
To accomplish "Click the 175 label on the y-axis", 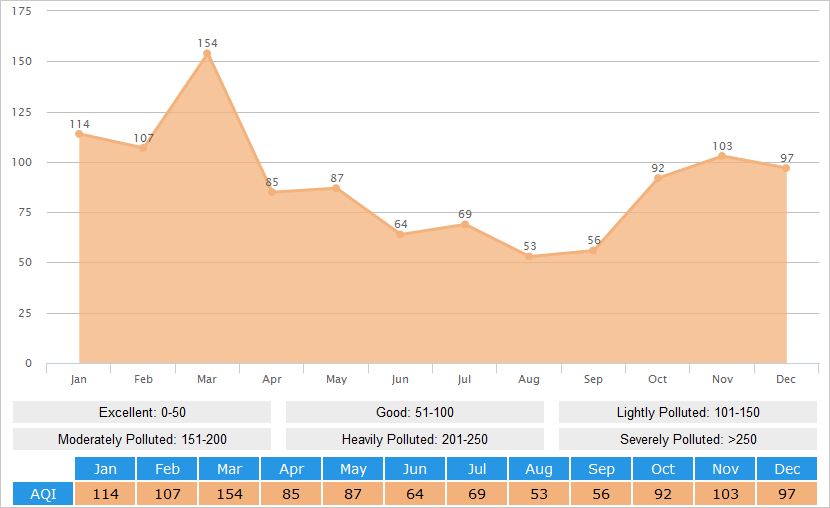I will pos(22,11).
